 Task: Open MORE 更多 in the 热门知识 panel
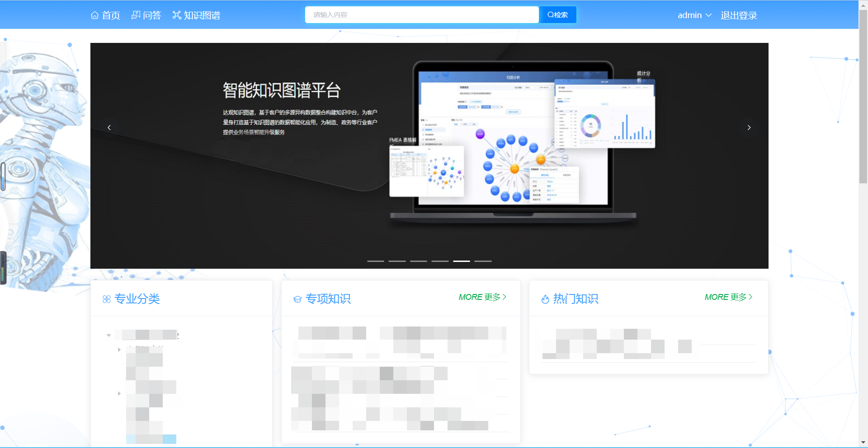[728, 297]
